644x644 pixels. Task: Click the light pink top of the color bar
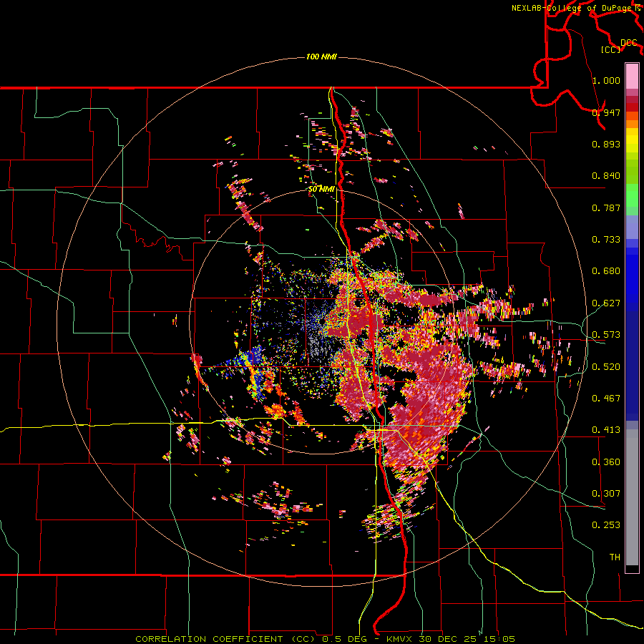coord(632,76)
